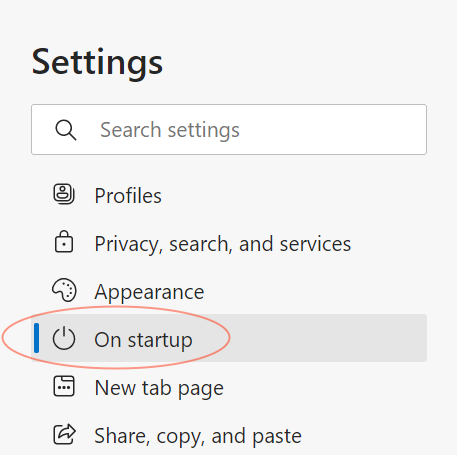Go to Privacy, search, and services
Viewport: 457px width, 455px height.
tap(229, 243)
